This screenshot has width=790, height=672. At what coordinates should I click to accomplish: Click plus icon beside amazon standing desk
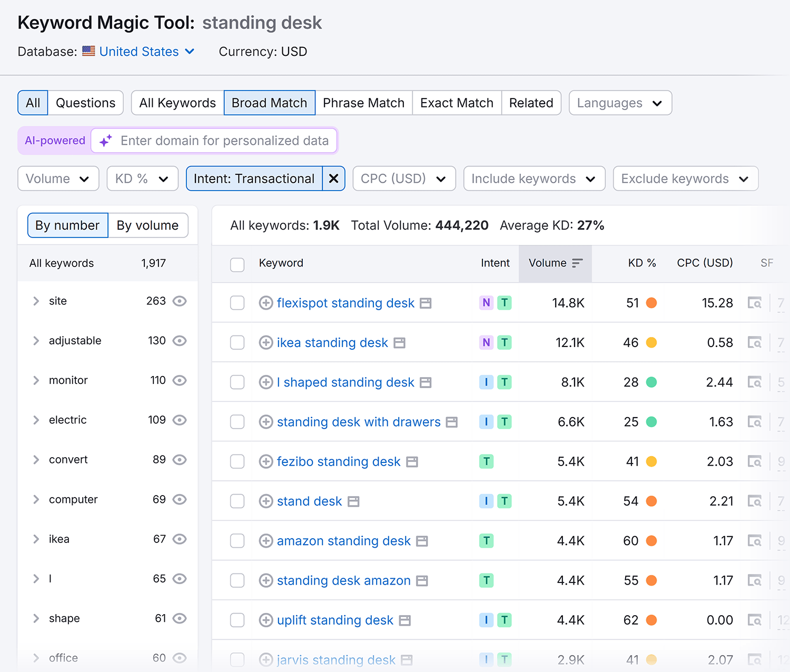266,541
